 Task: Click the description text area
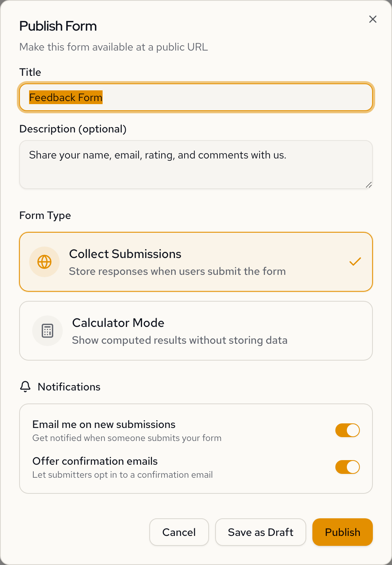click(x=196, y=164)
